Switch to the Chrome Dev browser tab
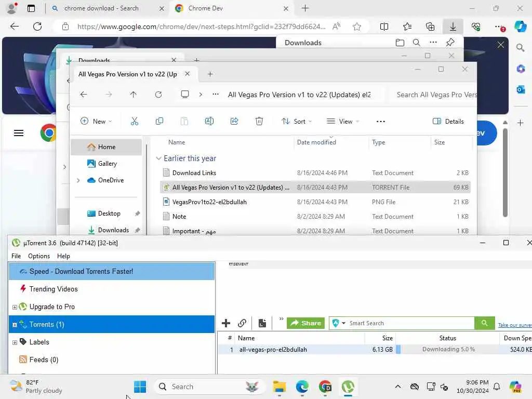 click(231, 8)
